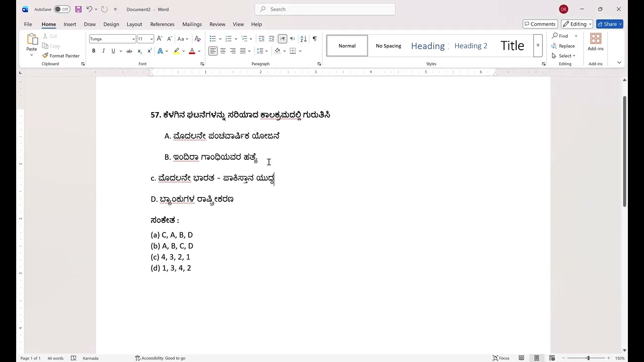Click the Undo arrow icon
Screen dimensions: 644x362
[x=89, y=9]
